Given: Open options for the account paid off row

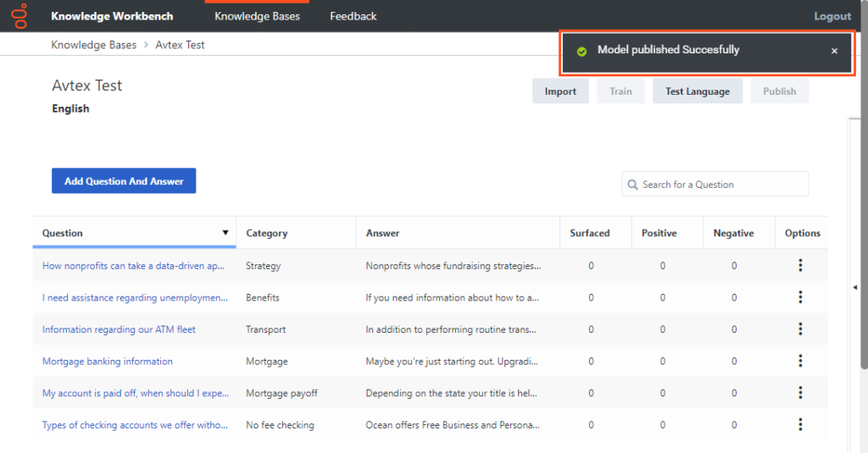Looking at the screenshot, I should [x=800, y=393].
